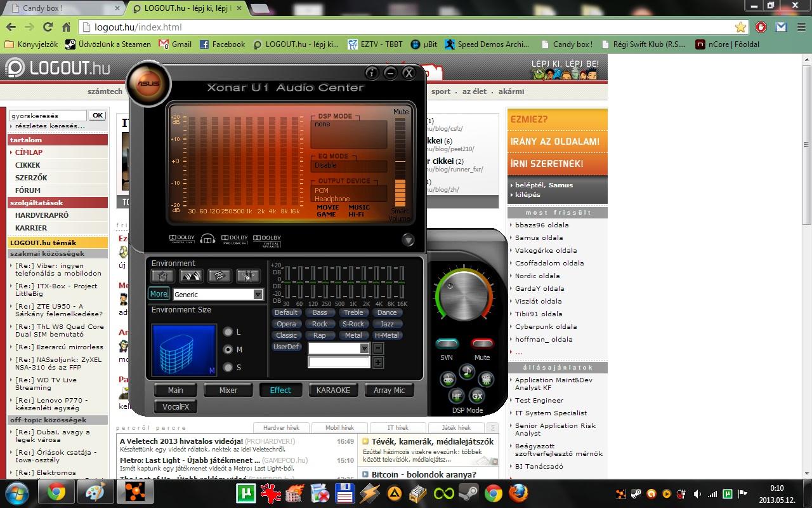Viewport: 812px width, 508px height.
Task: Open the nCore | Főoldal bookmark
Action: 727,44
